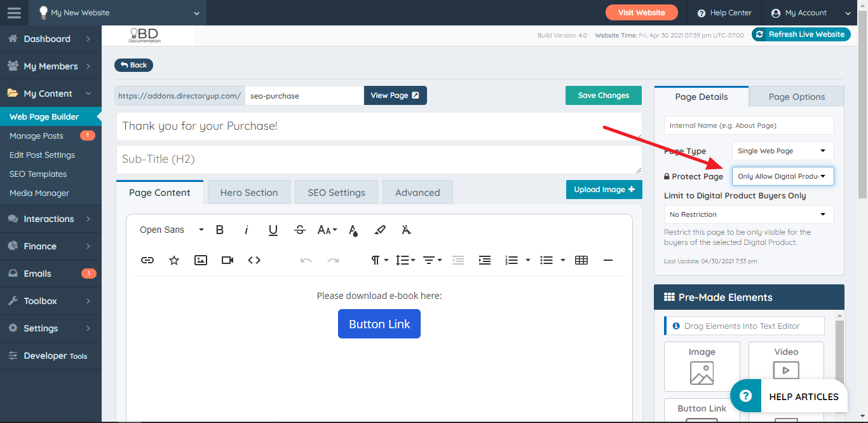Click the Sub-Title (H2) field
The height and width of the screenshot is (423, 868).
[x=379, y=159]
